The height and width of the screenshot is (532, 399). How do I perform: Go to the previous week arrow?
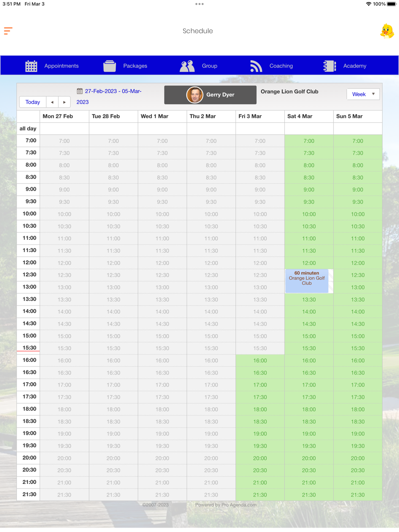52,102
